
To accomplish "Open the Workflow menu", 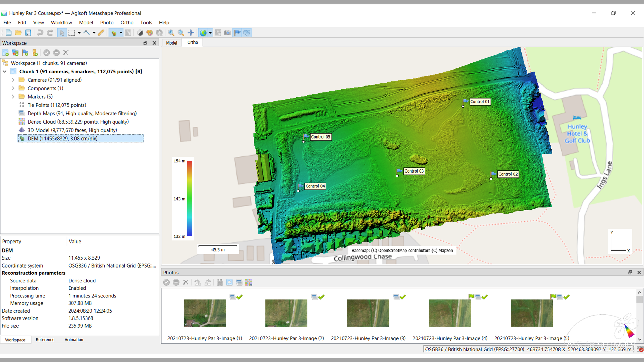I will point(61,23).
